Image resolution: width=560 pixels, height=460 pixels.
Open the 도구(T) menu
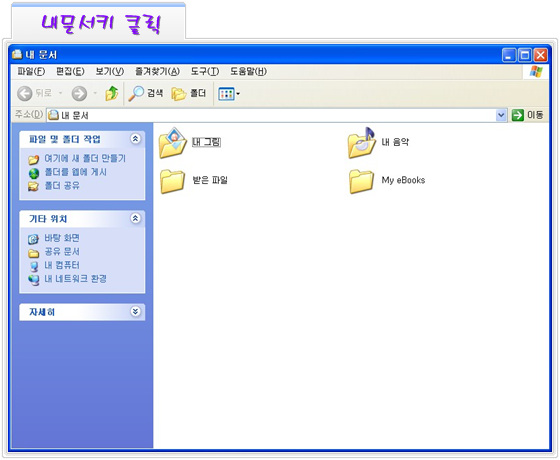coord(205,71)
